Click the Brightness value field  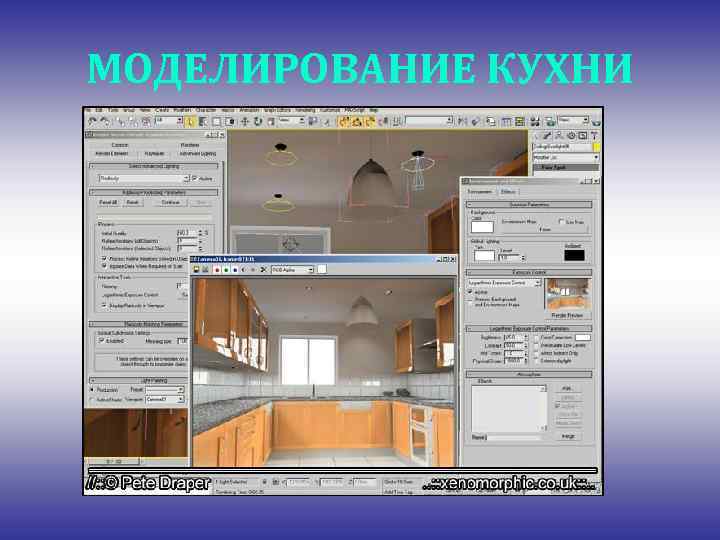click(x=513, y=338)
